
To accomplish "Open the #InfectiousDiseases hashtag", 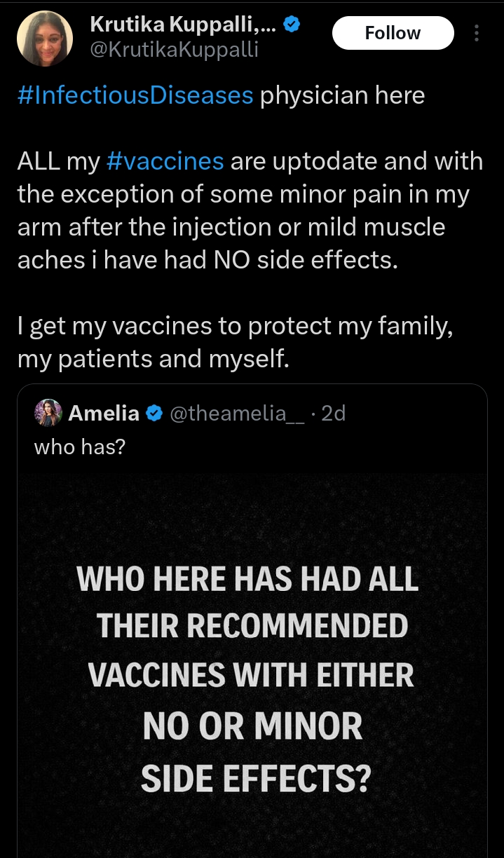I will point(135,95).
